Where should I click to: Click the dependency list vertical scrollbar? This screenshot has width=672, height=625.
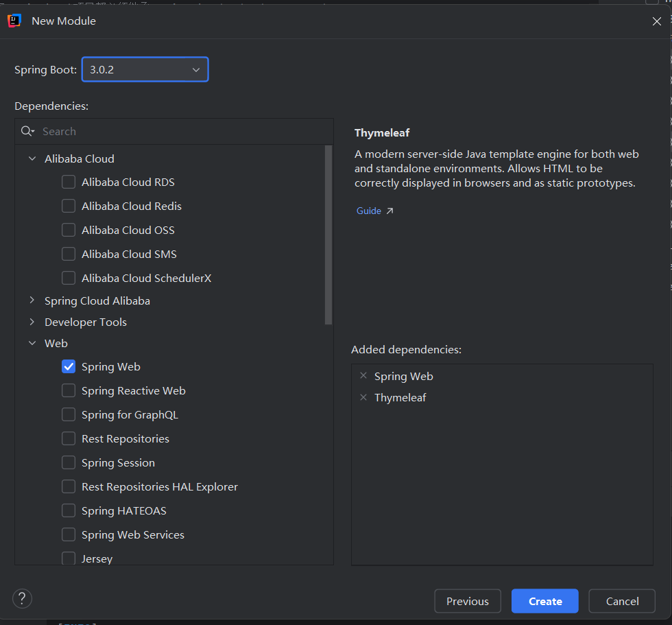pyautogui.click(x=328, y=235)
